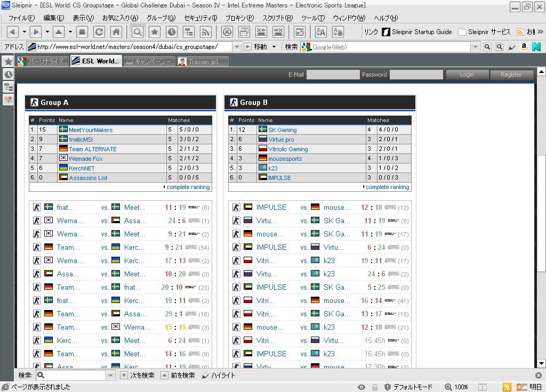Open the お気に入り(A) menu
This screenshot has width=546, height=392.
click(x=120, y=18)
